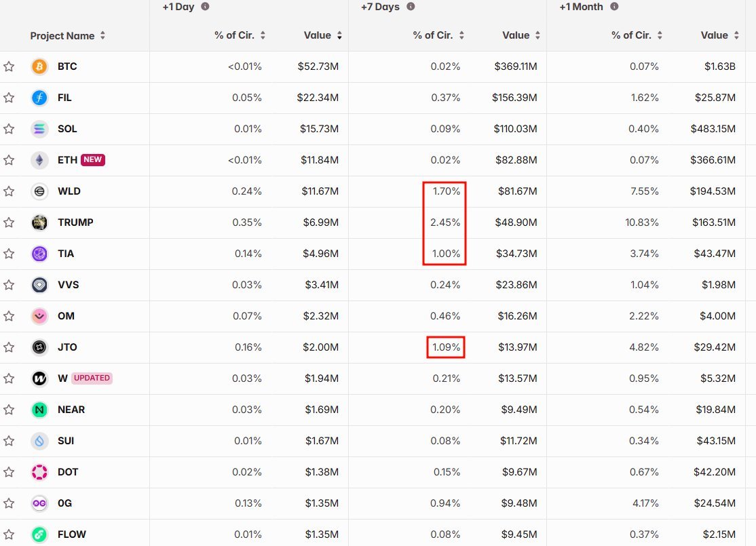Toggle the favorite star for ETH

click(x=9, y=160)
